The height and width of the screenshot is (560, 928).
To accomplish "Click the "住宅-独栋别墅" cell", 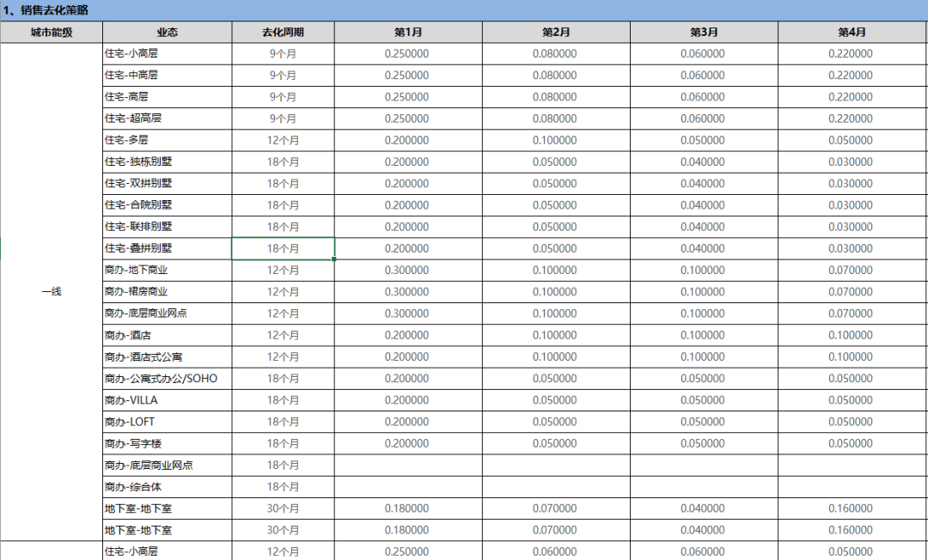I will 168,161.
